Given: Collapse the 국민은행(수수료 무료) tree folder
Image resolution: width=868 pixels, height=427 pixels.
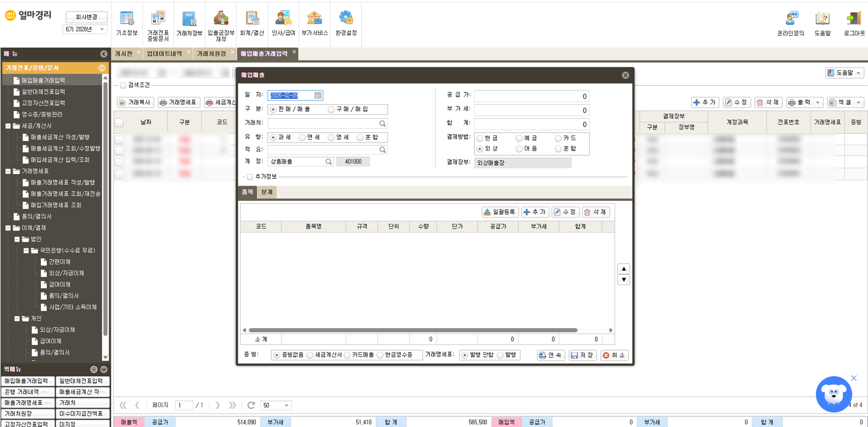Looking at the screenshot, I should pos(26,251).
